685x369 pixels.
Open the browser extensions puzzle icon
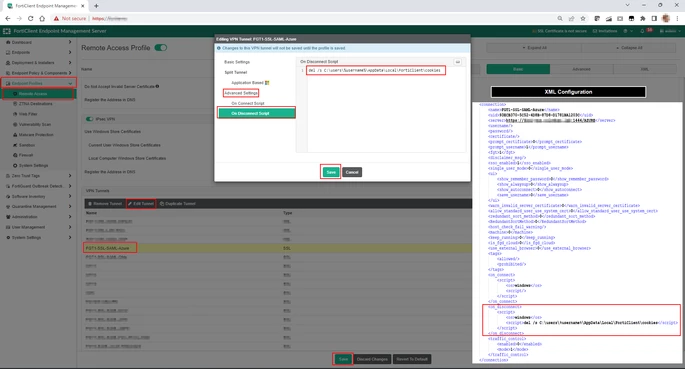click(x=643, y=18)
